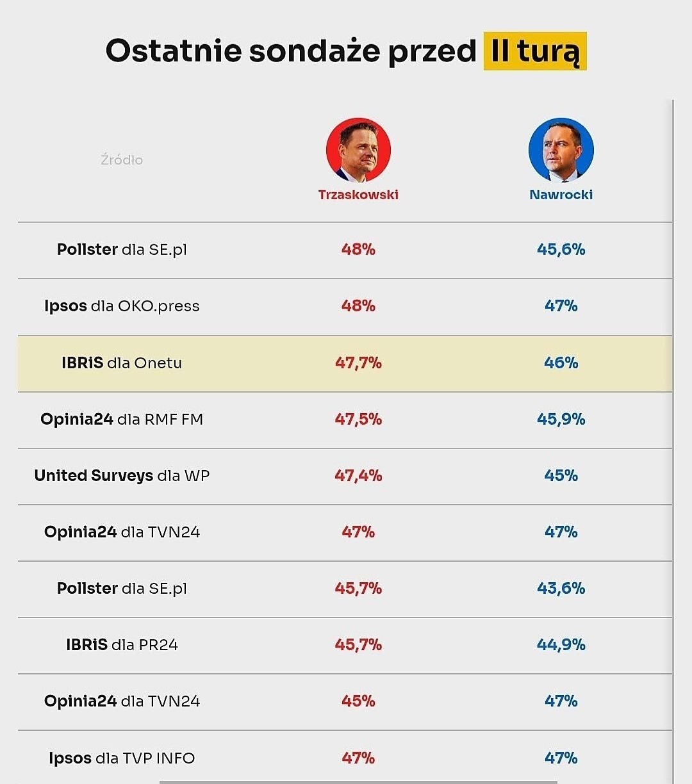The image size is (692, 784).
Task: Click the vertical scrollbar on right edge
Action: (673, 384)
